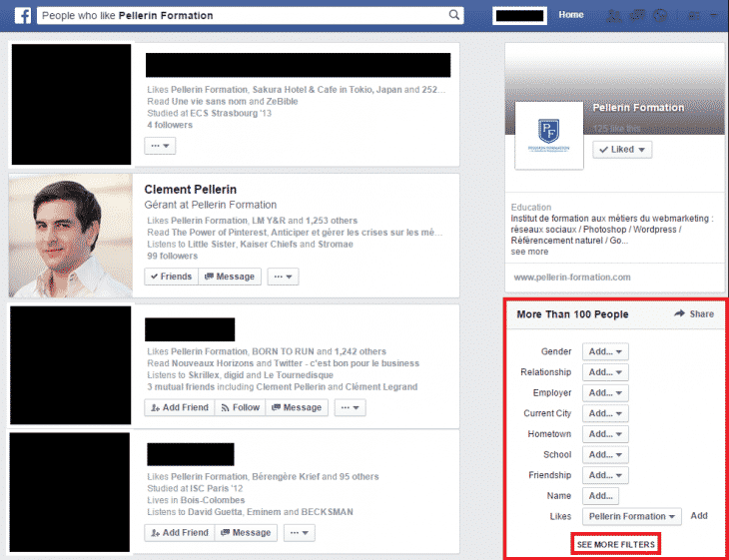The height and width of the screenshot is (560, 729).
Task: Click SEE MORE FILTERS link
Action: [615, 544]
